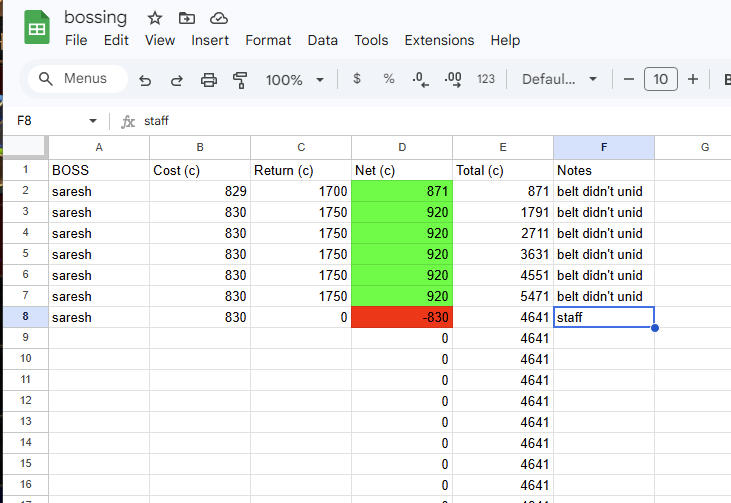731x503 pixels.
Task: Select the return cell showing 0 in row 8
Action: point(301,317)
